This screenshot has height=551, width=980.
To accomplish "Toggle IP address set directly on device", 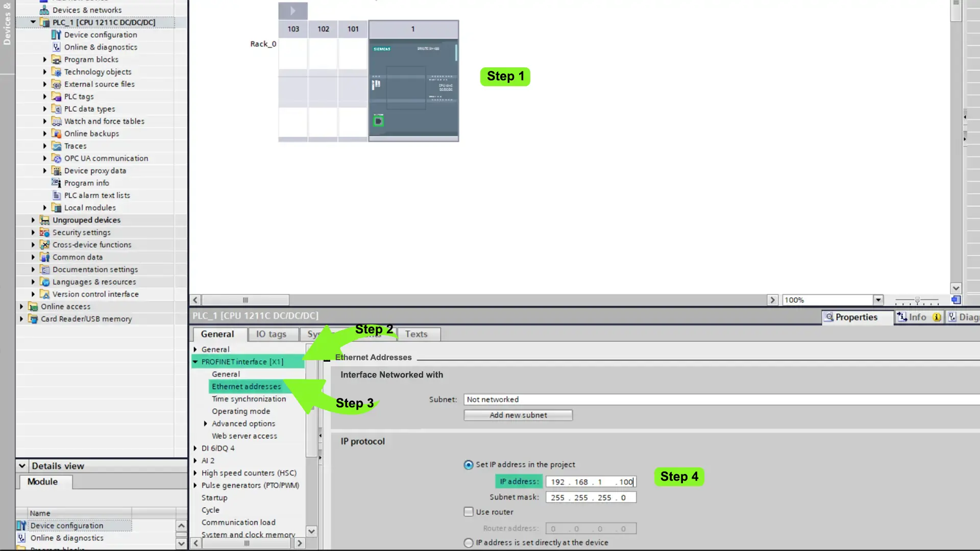I will 469,542.
